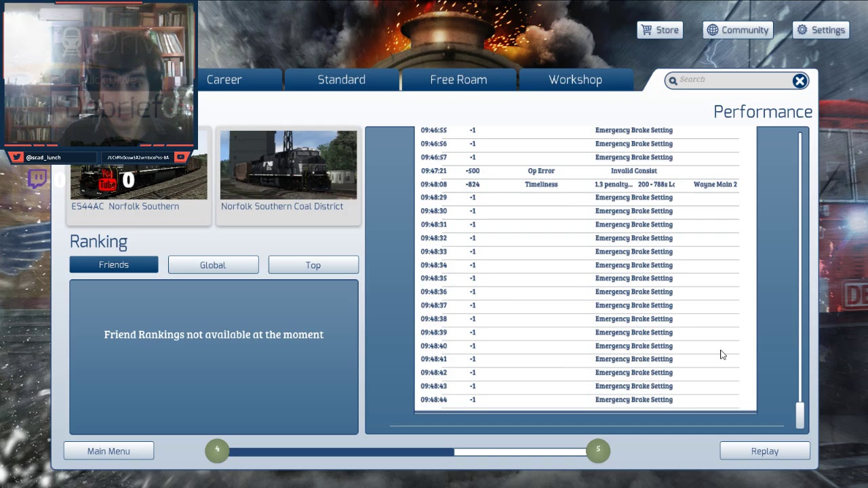Click the -824 score value
The image size is (868, 488).
point(473,184)
